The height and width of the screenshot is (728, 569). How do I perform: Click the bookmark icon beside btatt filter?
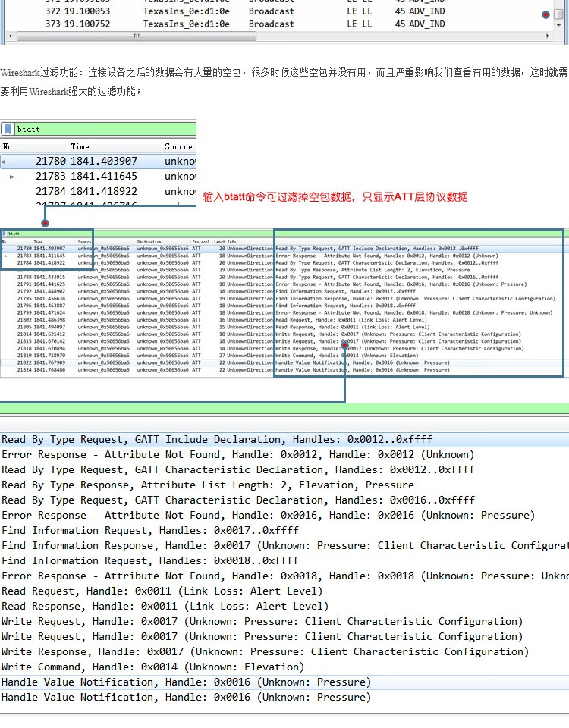[8, 129]
